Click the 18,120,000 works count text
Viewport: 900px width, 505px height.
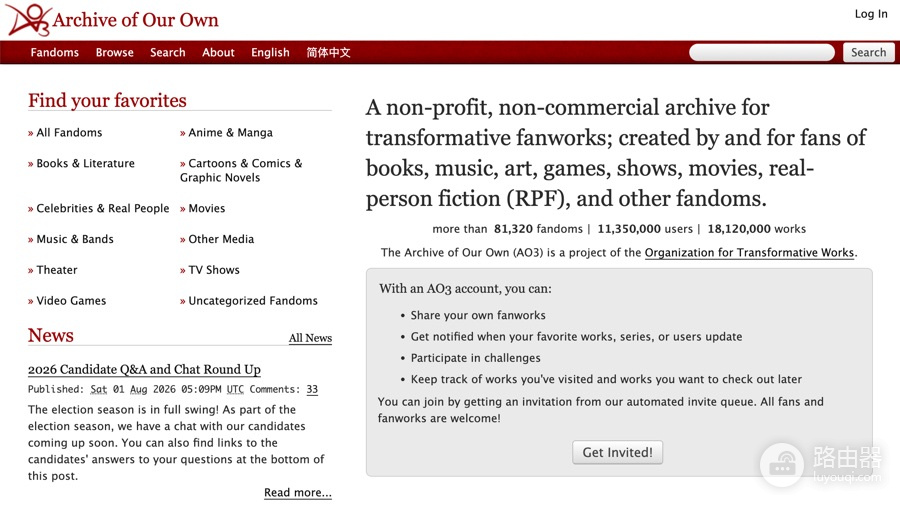[x=757, y=229]
